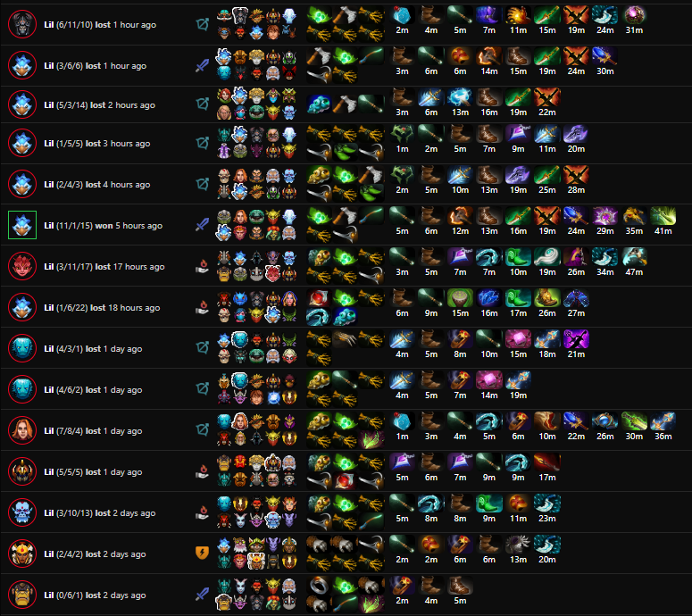Click the 30m item in the 3/6/6 match

point(605,56)
